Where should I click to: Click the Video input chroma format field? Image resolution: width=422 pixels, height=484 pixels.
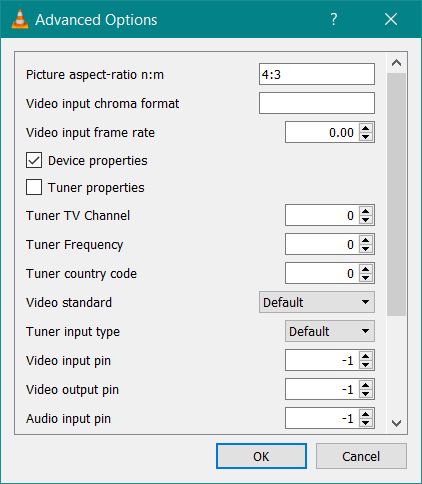[x=317, y=103]
